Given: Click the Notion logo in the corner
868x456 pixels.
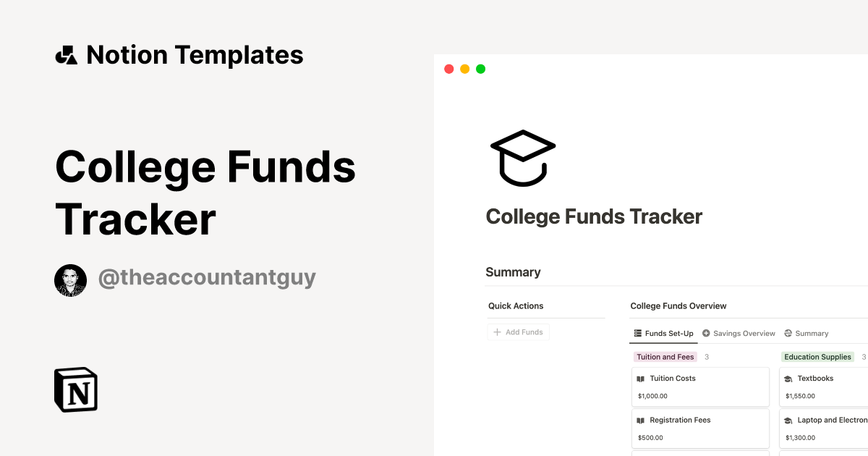Looking at the screenshot, I should pyautogui.click(x=75, y=389).
